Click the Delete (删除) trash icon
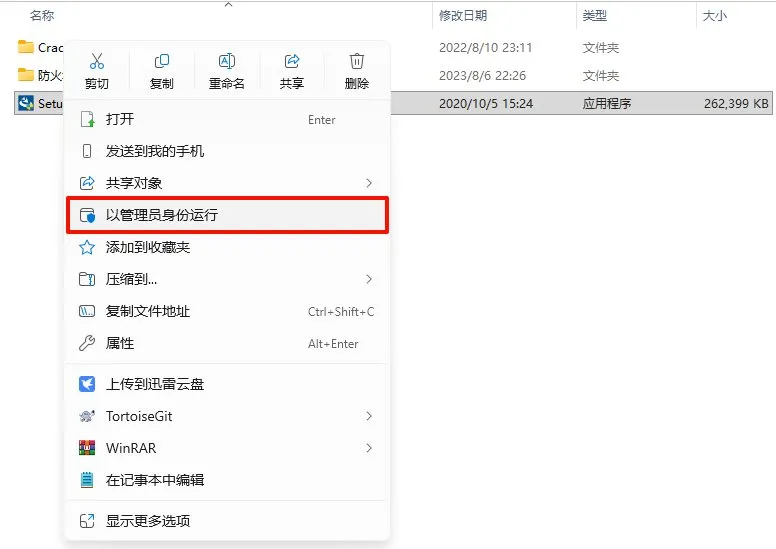 357,61
